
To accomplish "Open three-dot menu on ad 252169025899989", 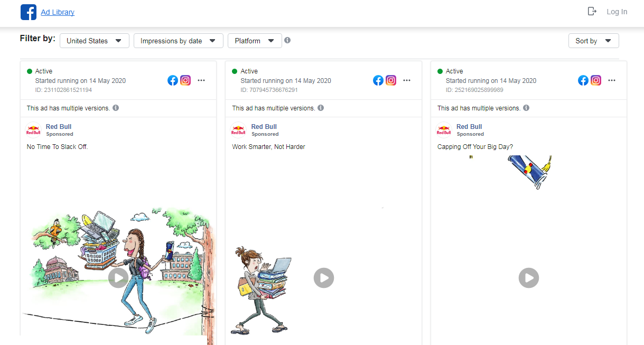I will (x=612, y=80).
